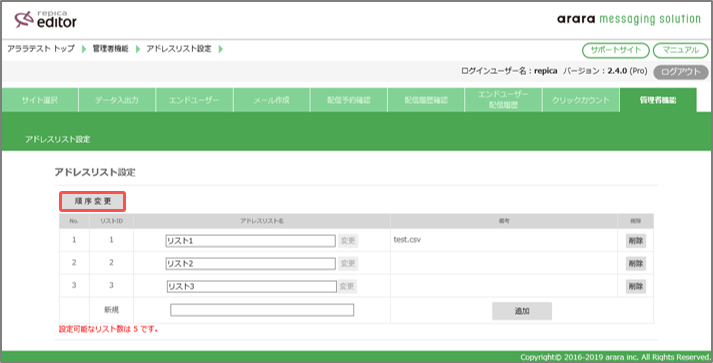The width and height of the screenshot is (713, 363).
Task: Switch to the サイト選択 tab
Action: coord(40,100)
